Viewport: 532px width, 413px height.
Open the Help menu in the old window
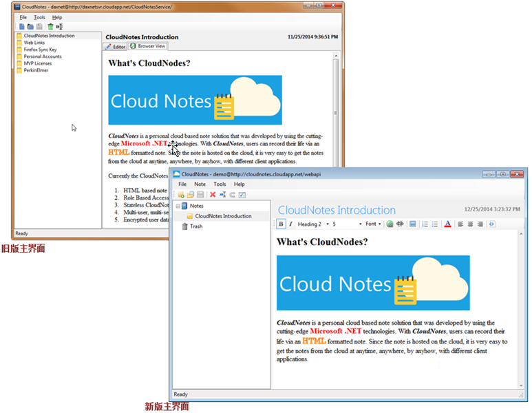pos(56,17)
